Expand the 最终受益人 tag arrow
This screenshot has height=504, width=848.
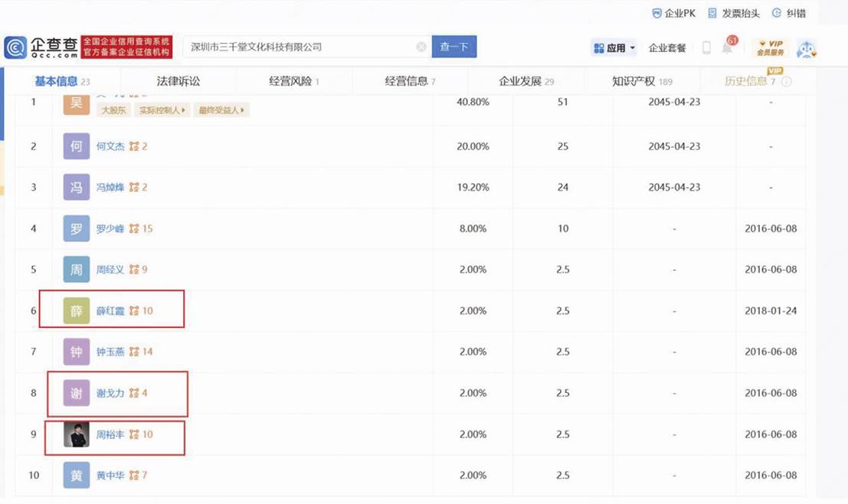(221, 110)
